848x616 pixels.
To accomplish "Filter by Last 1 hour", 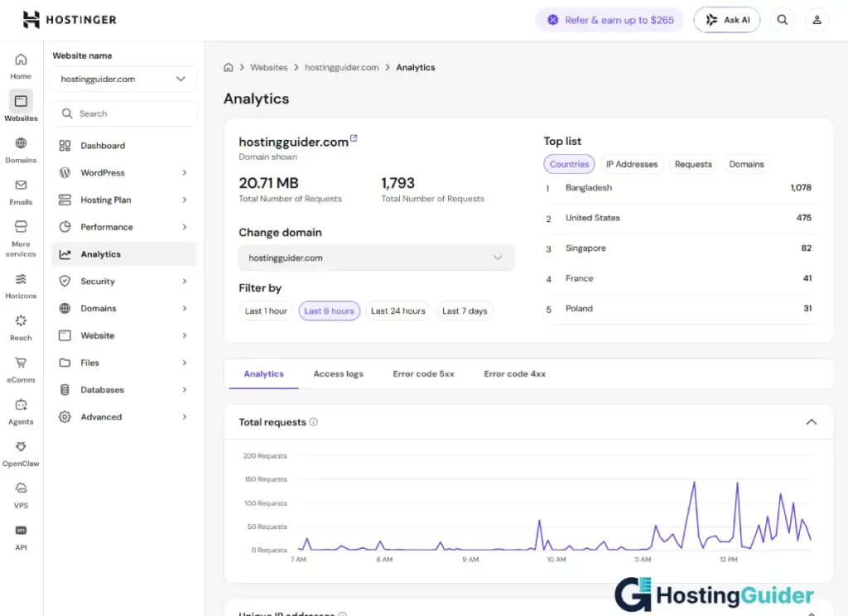I will pyautogui.click(x=266, y=311).
